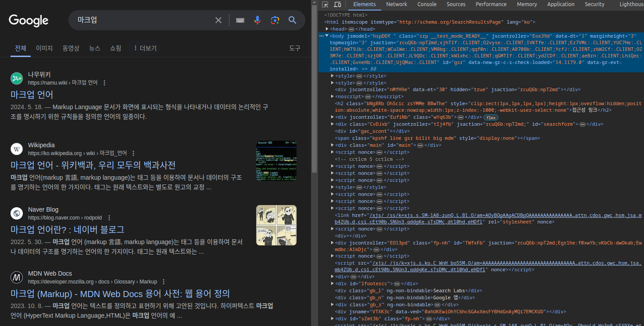This screenshot has width=644, height=326.
Task: Select the DOCTYPE html line
Action: click(x=346, y=15)
